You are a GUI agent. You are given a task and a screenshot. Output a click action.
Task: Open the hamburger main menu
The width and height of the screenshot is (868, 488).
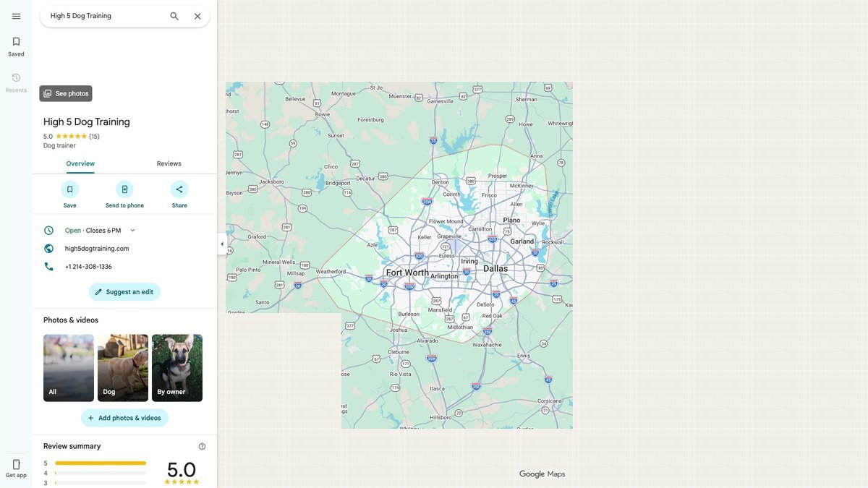16,16
